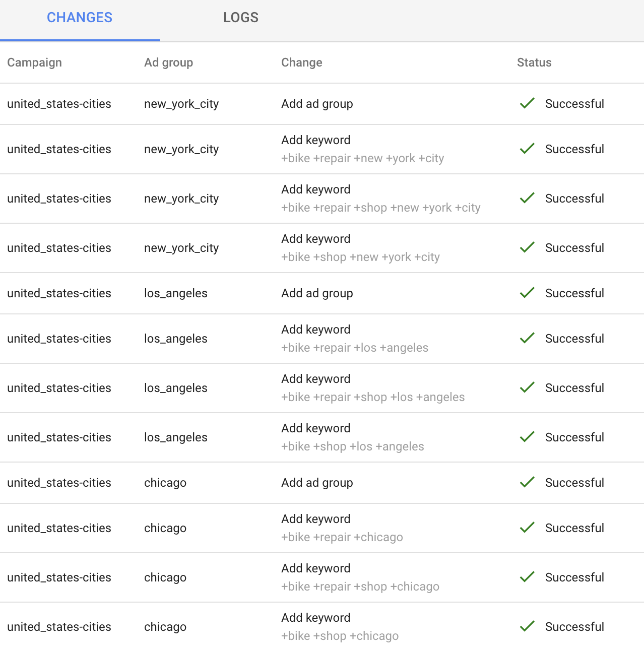644x651 pixels.
Task: Select keyword +bike +repair +shop +los +angeles
Action: (373, 397)
